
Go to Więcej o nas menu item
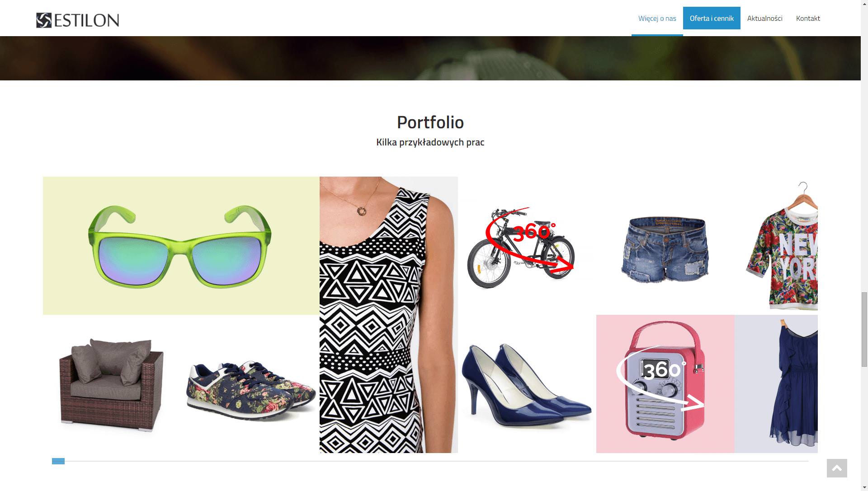coord(657,19)
